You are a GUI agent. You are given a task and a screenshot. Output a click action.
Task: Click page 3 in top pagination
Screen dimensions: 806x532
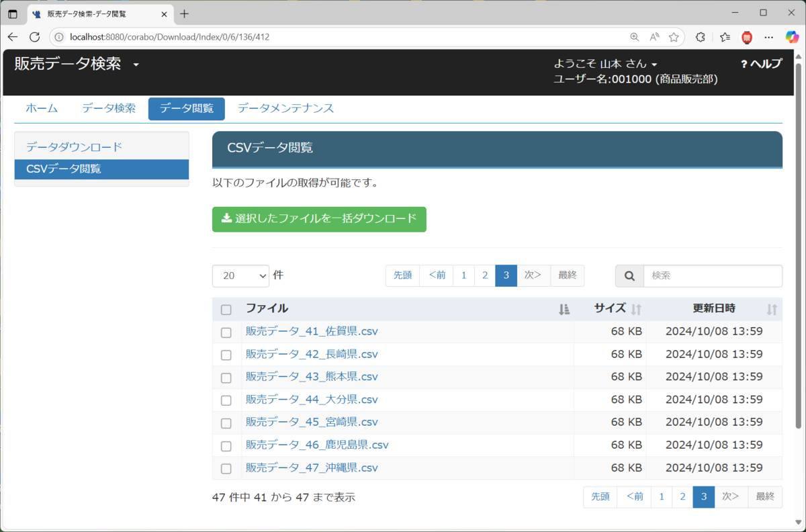click(x=506, y=275)
